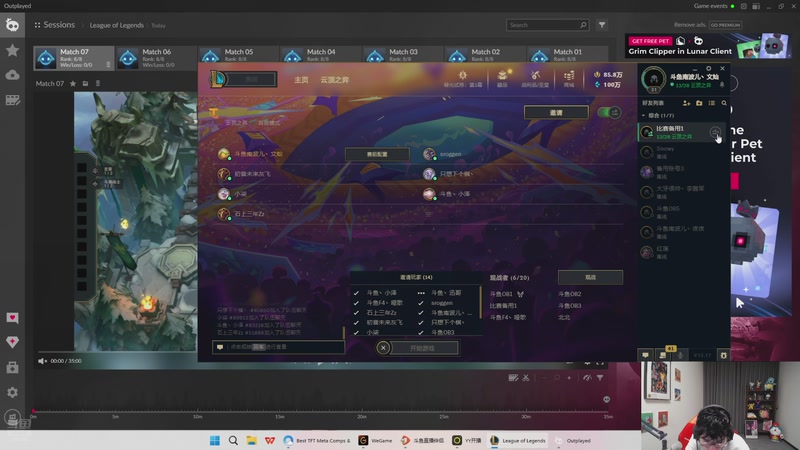This screenshot has height=450, width=800.
Task: Open the clip editor icon above timeline
Action: tap(513, 378)
